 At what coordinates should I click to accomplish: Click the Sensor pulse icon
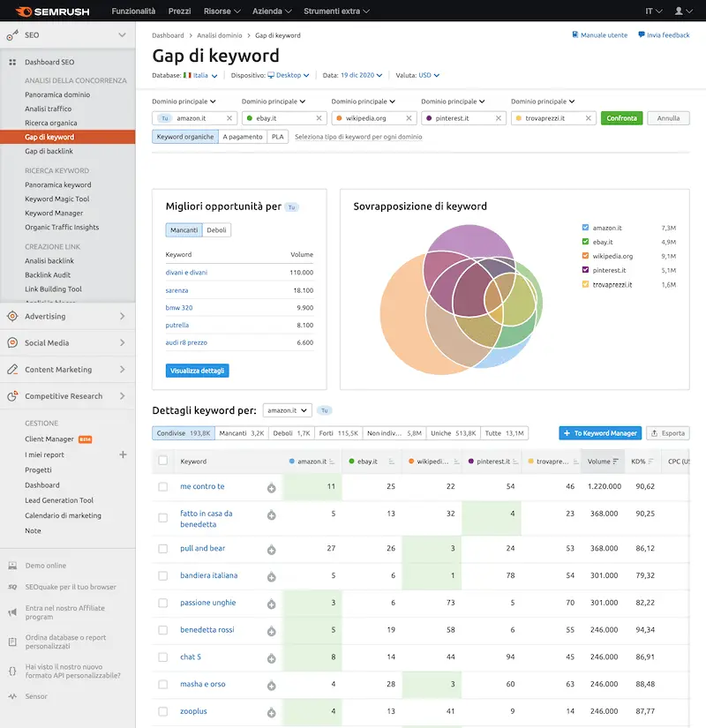[x=12, y=696]
